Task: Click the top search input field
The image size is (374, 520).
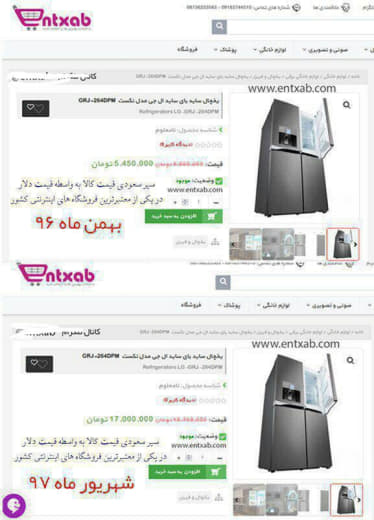Action: click(301, 27)
